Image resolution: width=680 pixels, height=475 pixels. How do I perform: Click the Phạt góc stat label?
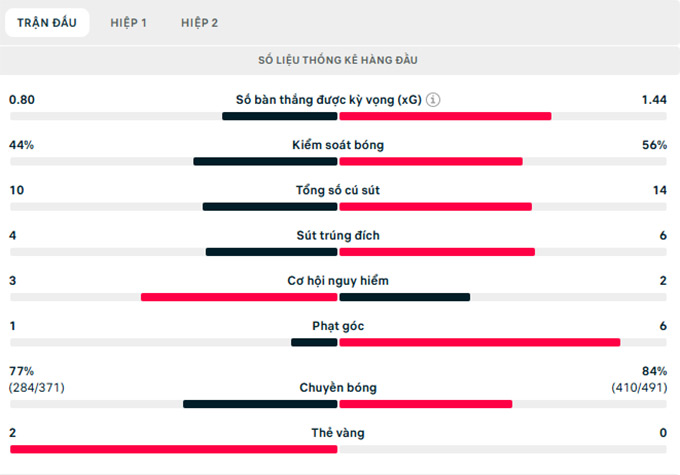click(x=338, y=325)
